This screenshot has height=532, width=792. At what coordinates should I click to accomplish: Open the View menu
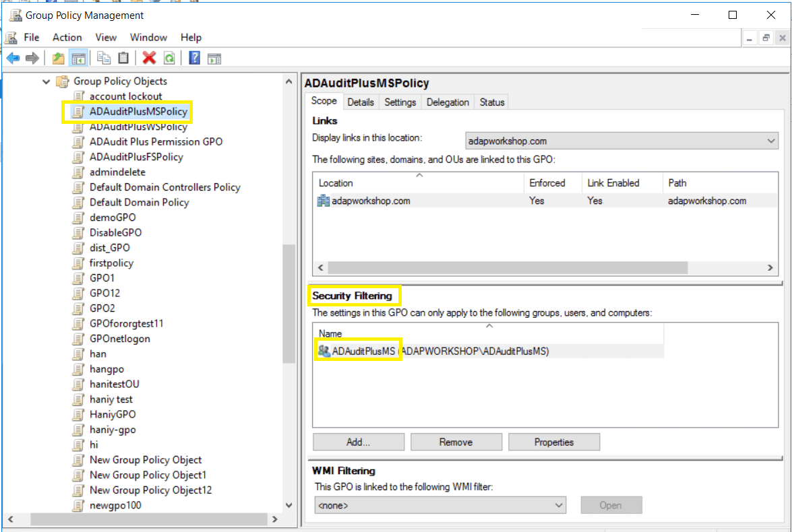(x=106, y=37)
